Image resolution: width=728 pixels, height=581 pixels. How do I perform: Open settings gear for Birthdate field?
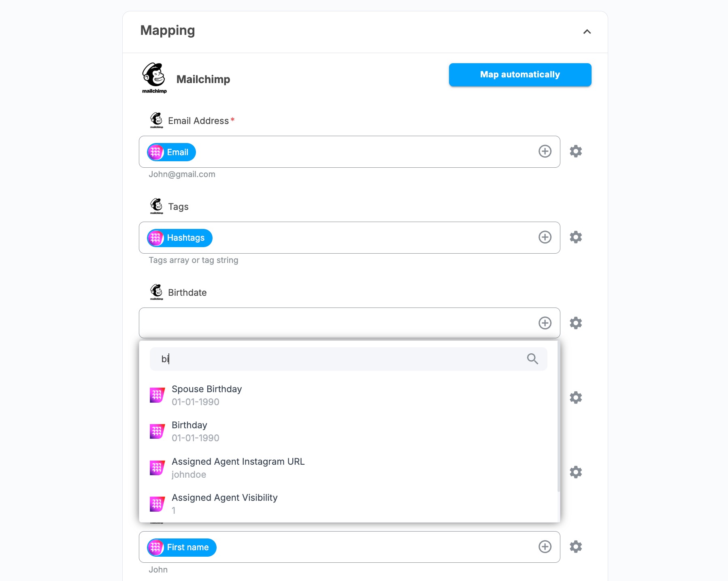[x=575, y=323]
